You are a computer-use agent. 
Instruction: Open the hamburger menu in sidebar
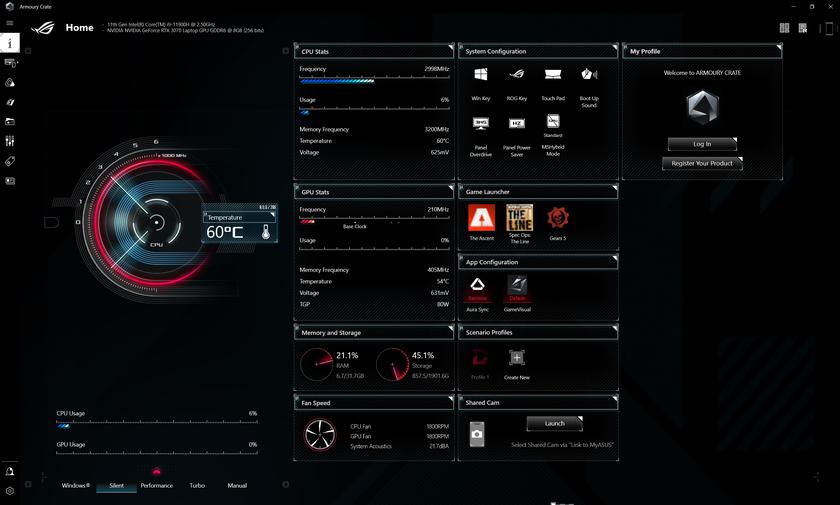click(10, 23)
